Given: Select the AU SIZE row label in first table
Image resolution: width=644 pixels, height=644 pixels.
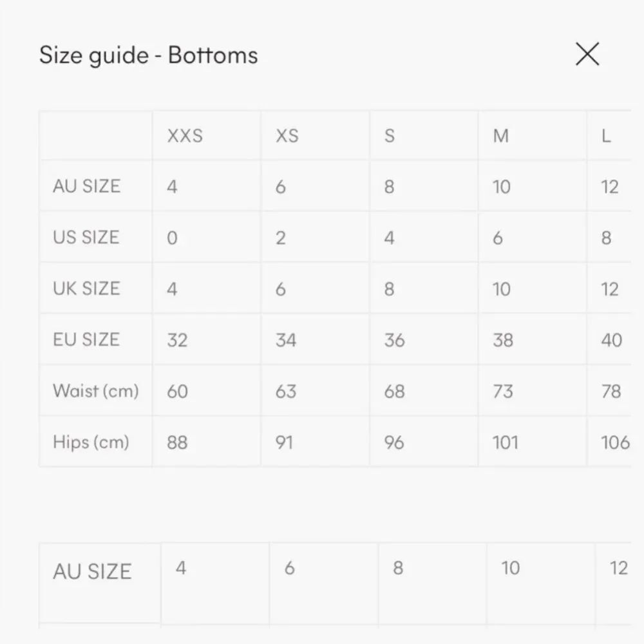Looking at the screenshot, I should [87, 186].
